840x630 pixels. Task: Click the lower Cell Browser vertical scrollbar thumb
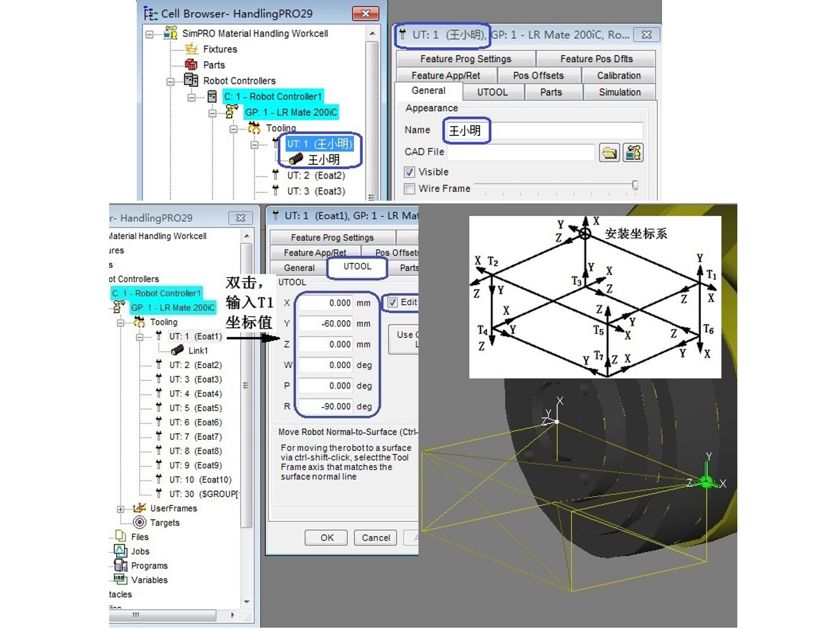246,386
